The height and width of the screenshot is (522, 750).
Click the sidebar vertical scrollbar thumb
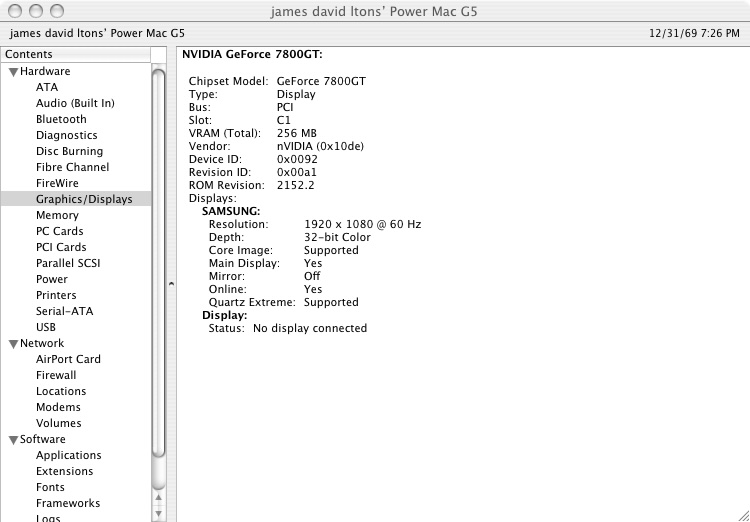(158, 263)
